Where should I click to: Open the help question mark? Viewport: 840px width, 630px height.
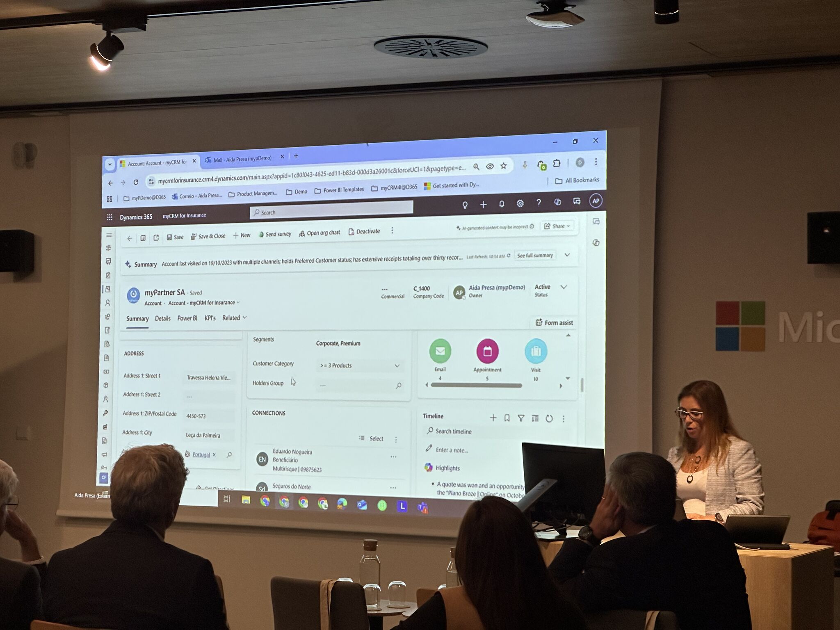click(x=539, y=203)
